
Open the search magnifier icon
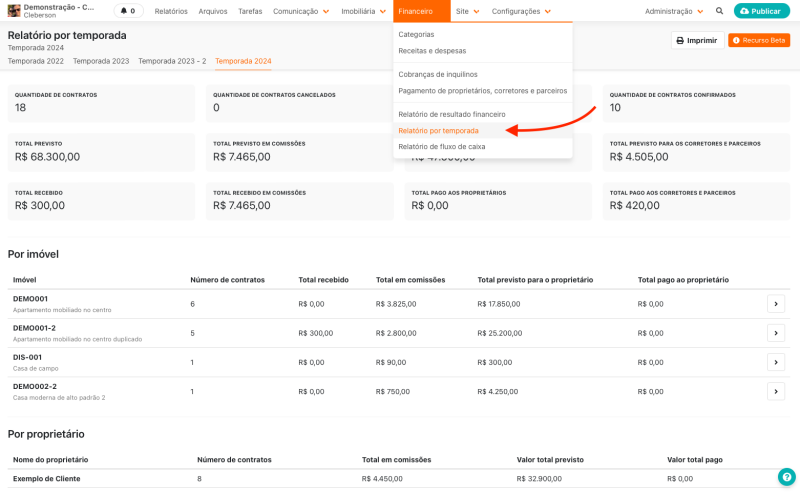(x=719, y=11)
